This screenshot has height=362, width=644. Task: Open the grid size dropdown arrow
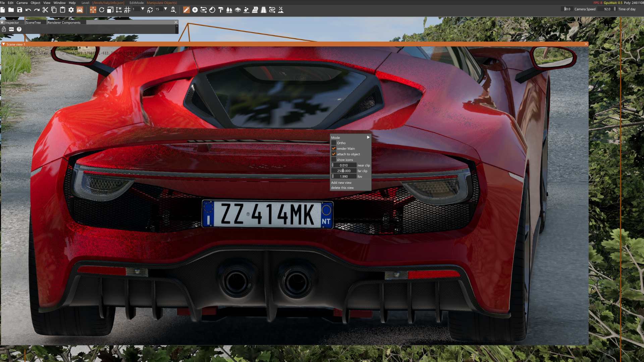(143, 9)
